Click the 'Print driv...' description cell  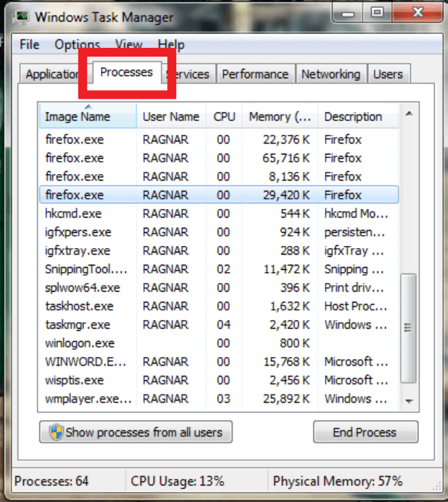354,287
